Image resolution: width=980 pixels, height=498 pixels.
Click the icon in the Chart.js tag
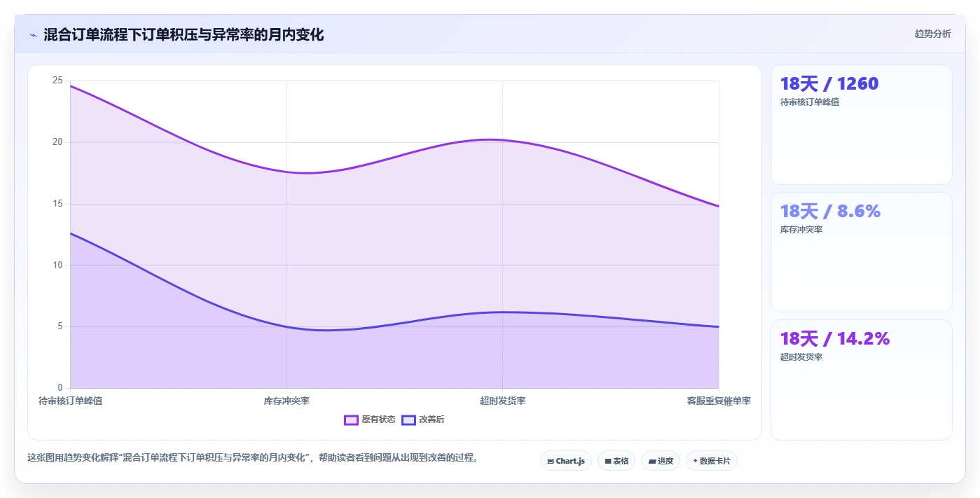tap(551, 462)
